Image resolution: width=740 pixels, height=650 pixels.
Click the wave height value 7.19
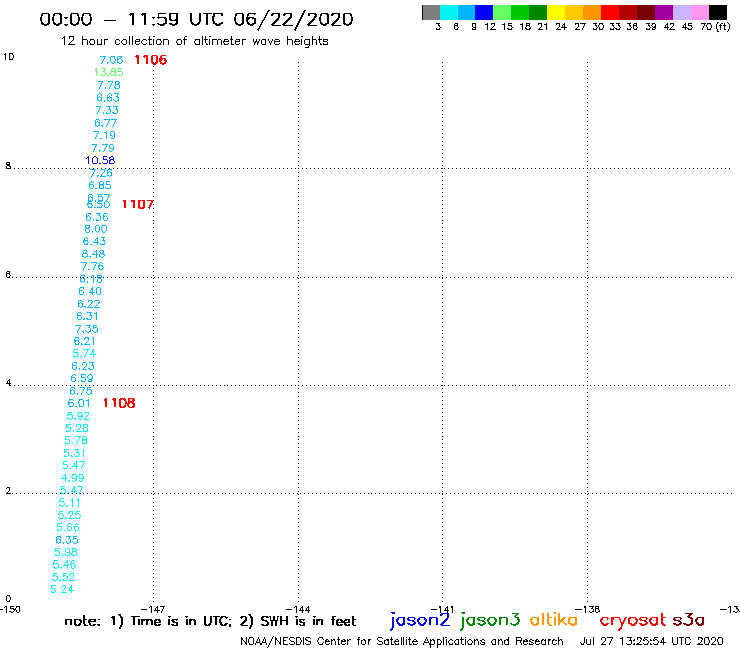pyautogui.click(x=104, y=135)
